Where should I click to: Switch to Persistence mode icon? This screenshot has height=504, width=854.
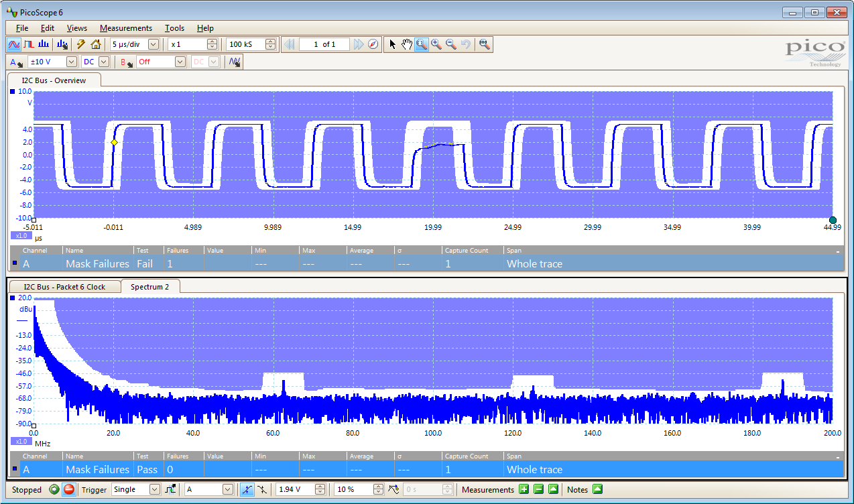(29, 44)
